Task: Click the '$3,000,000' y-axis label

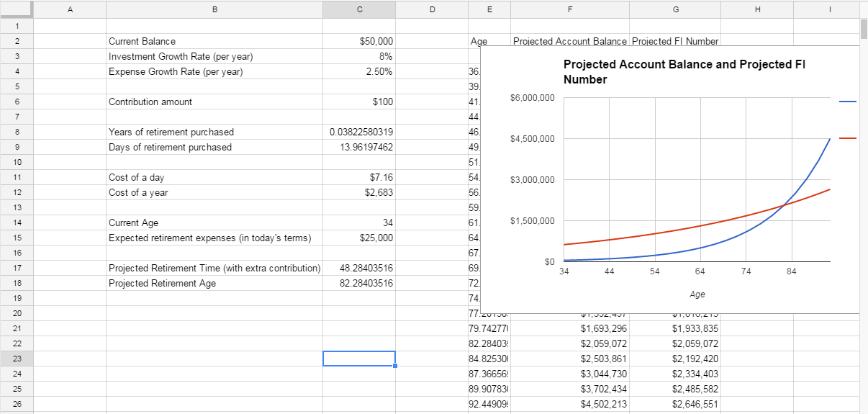Action: 532,179
